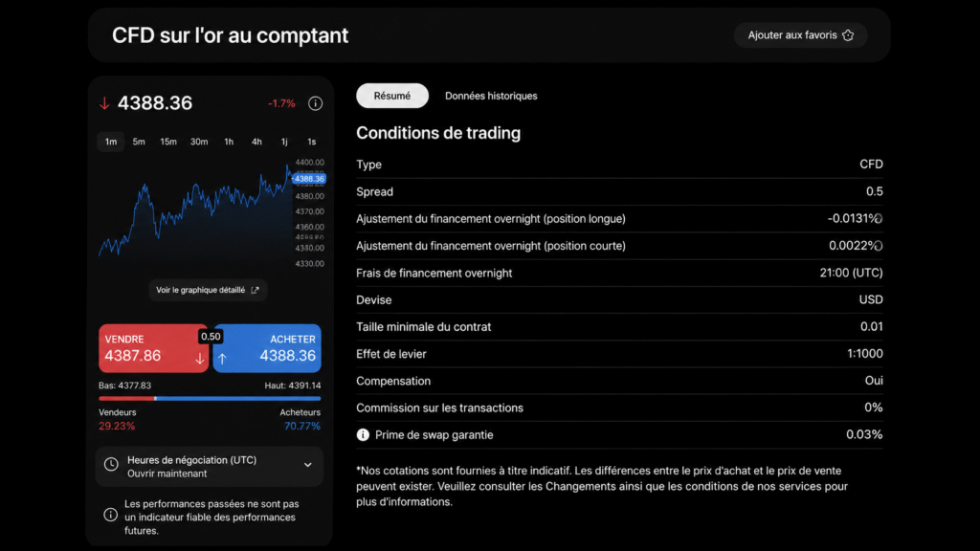Select the 1h chart timeframe
The image size is (980, 551).
click(229, 142)
